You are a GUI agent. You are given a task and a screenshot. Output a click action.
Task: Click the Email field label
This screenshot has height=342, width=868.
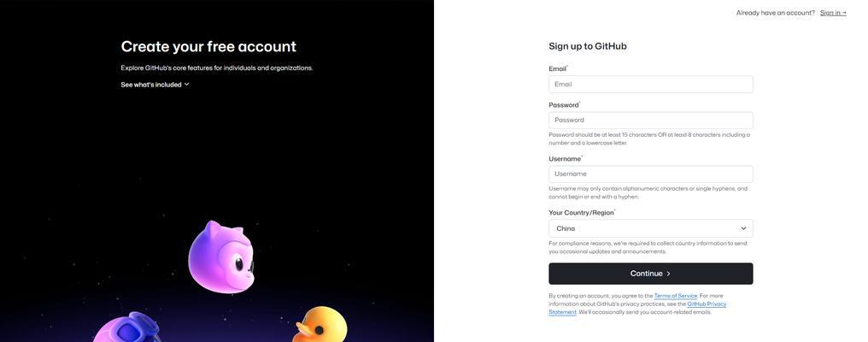tap(557, 68)
